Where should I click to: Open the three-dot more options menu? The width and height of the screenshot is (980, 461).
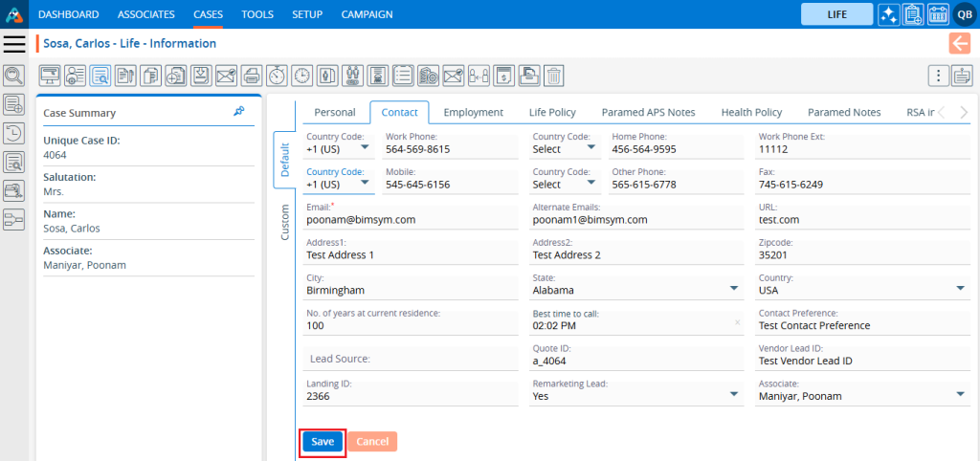940,76
